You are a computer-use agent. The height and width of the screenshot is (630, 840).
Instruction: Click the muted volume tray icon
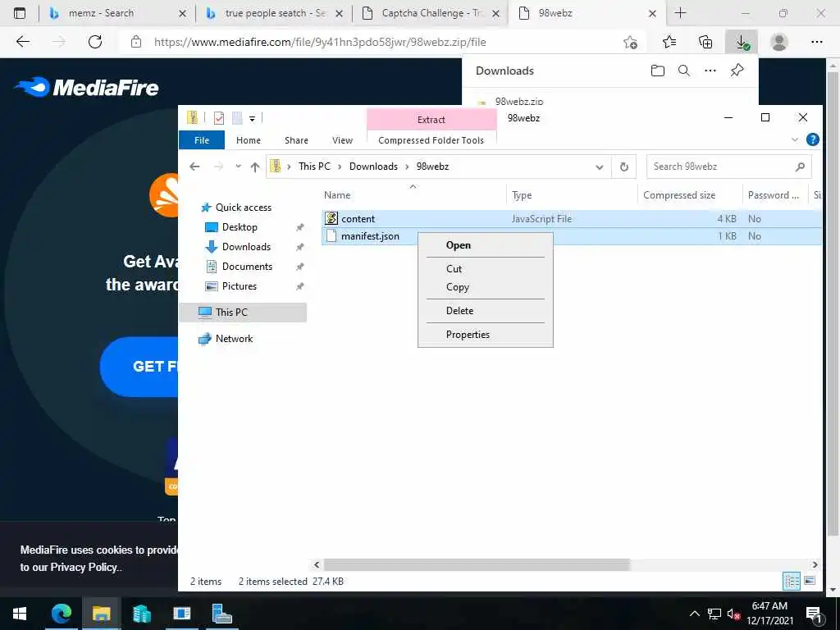(x=733, y=614)
